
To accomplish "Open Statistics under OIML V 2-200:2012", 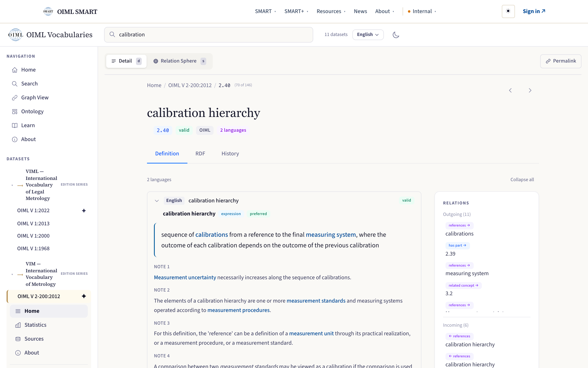I will click(49, 325).
